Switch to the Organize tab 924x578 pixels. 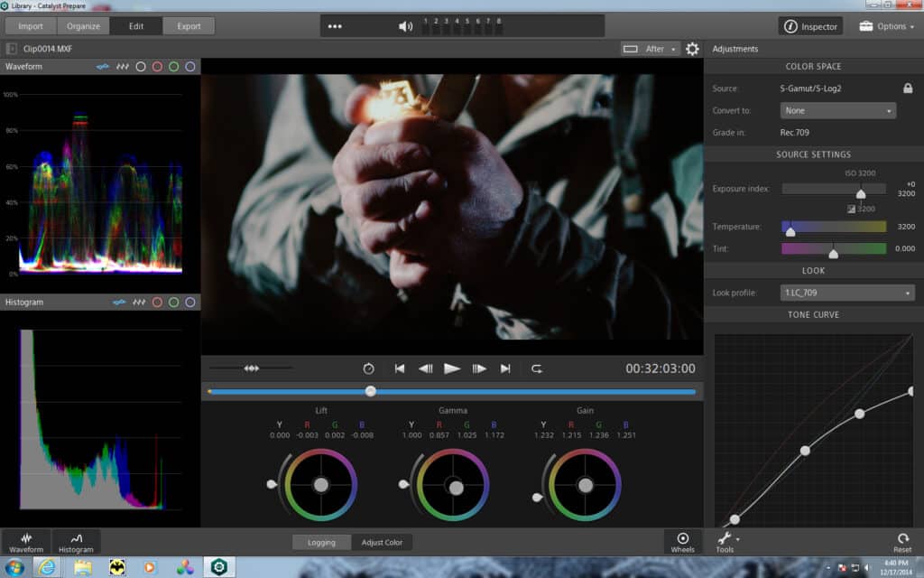click(83, 26)
